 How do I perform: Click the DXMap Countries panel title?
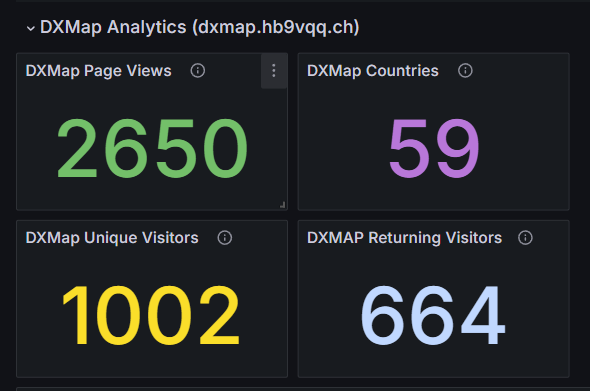(x=373, y=71)
